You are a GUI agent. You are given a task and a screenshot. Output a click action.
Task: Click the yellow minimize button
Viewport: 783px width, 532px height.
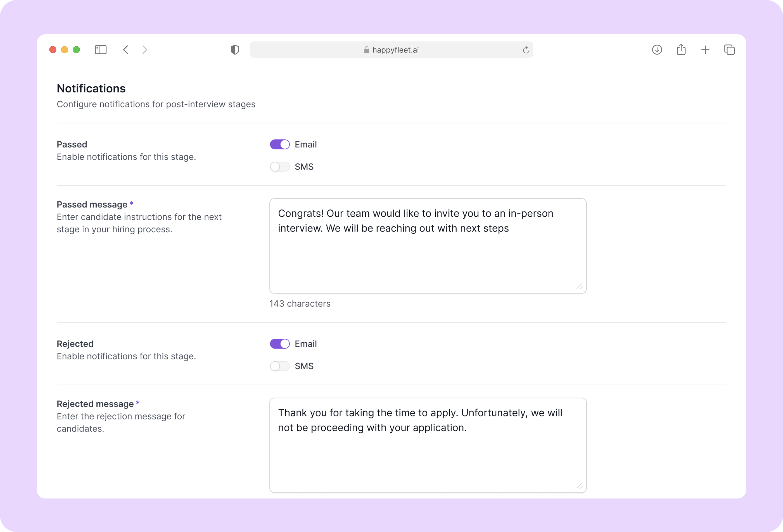click(x=64, y=49)
